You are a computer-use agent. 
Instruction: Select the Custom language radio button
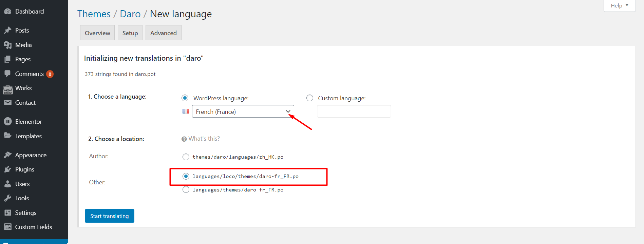click(310, 98)
